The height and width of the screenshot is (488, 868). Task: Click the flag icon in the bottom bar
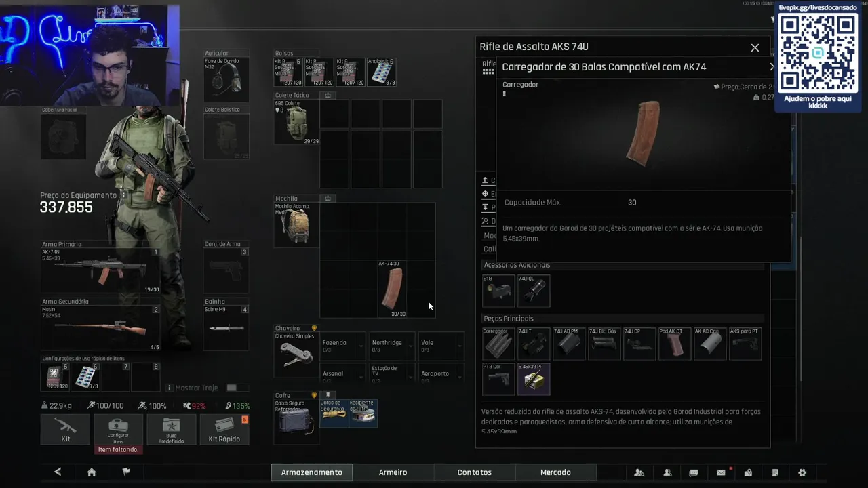(126, 472)
